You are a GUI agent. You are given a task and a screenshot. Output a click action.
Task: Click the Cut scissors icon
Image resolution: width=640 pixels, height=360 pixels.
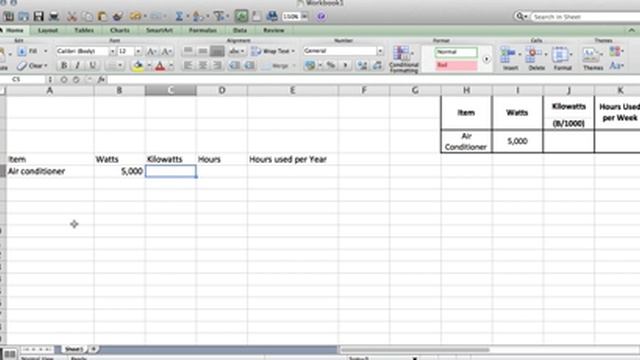72,16
